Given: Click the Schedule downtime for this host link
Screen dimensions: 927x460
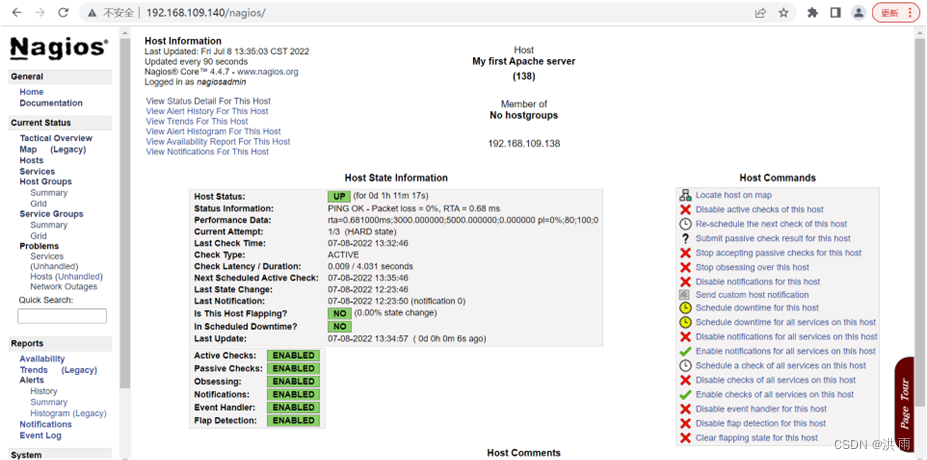Looking at the screenshot, I should pyautogui.click(x=757, y=308).
